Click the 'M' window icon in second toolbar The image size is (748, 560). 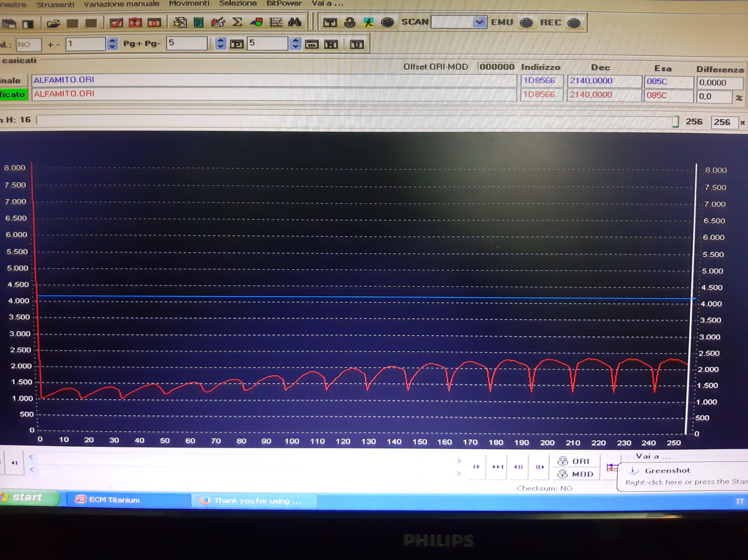click(331, 44)
